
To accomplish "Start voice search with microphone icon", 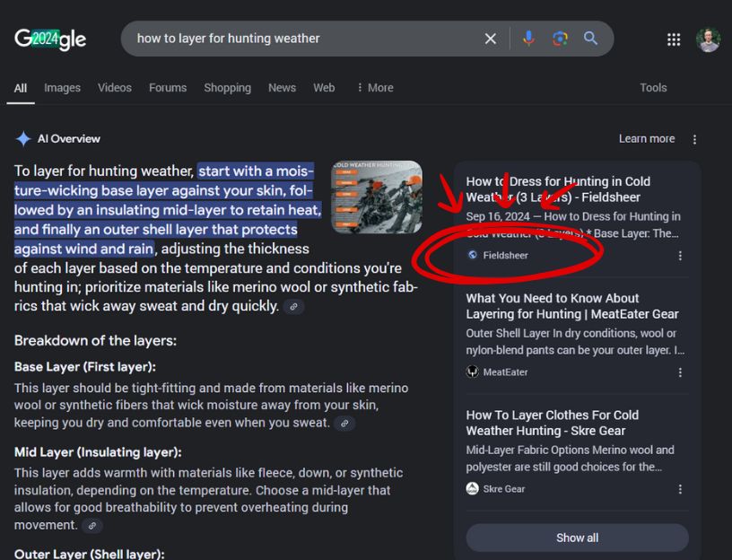I will [528, 39].
